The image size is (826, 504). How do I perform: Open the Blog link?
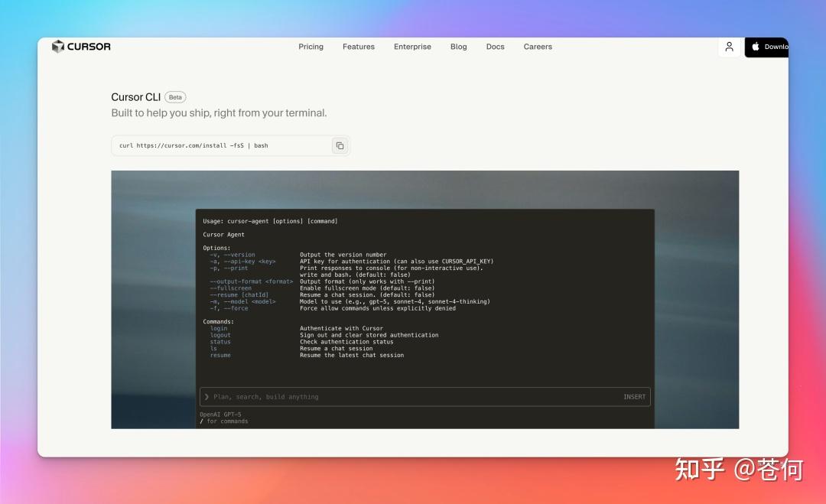(x=459, y=47)
